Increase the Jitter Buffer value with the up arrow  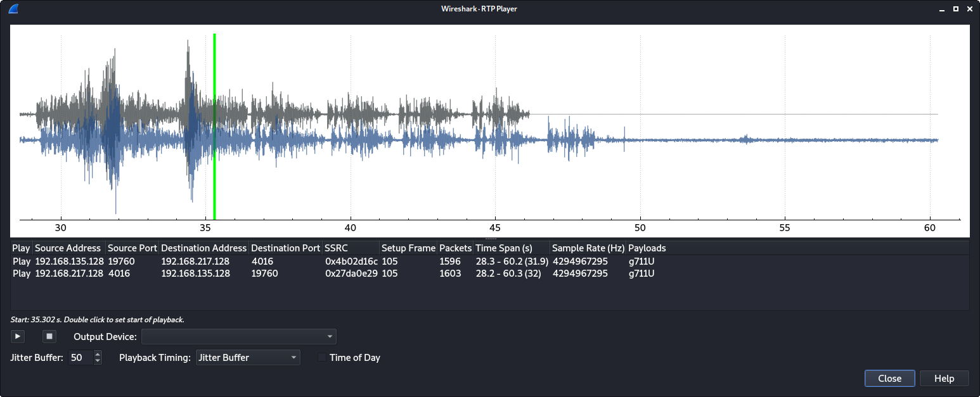click(x=98, y=354)
